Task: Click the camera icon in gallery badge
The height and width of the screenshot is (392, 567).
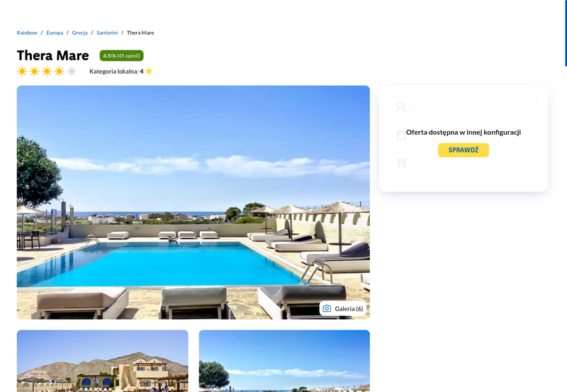Action: point(327,308)
